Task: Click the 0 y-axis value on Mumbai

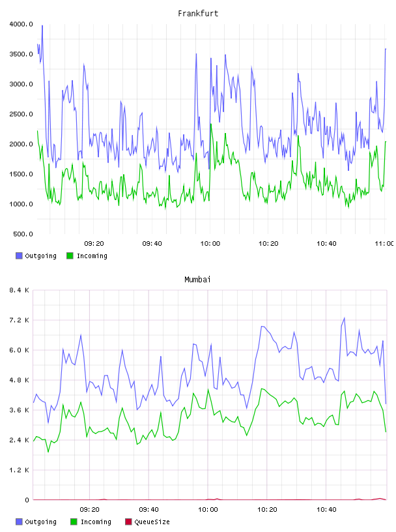Action: [27, 500]
